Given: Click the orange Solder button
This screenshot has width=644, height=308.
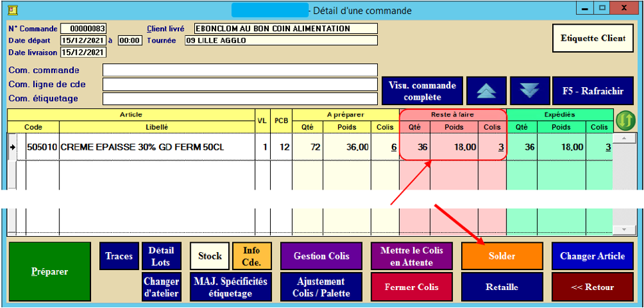Looking at the screenshot, I should pos(501,256).
